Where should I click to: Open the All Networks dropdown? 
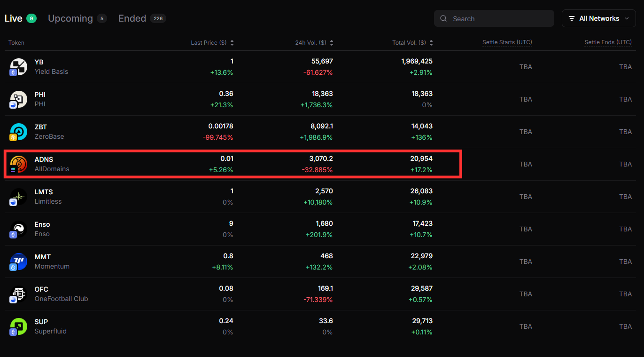(598, 18)
